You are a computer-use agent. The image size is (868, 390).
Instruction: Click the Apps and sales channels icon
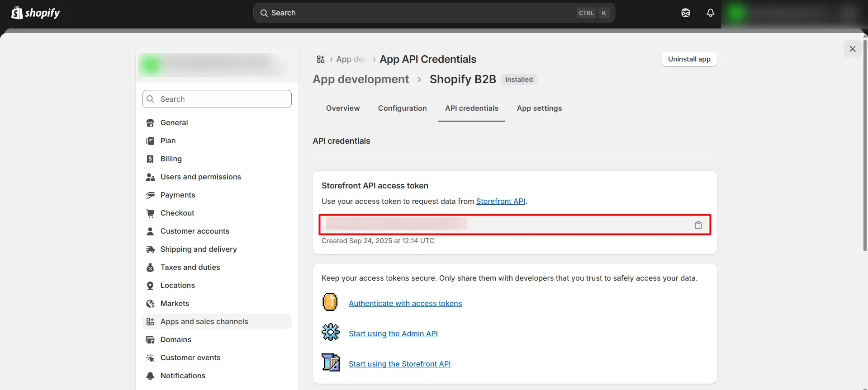pos(150,322)
